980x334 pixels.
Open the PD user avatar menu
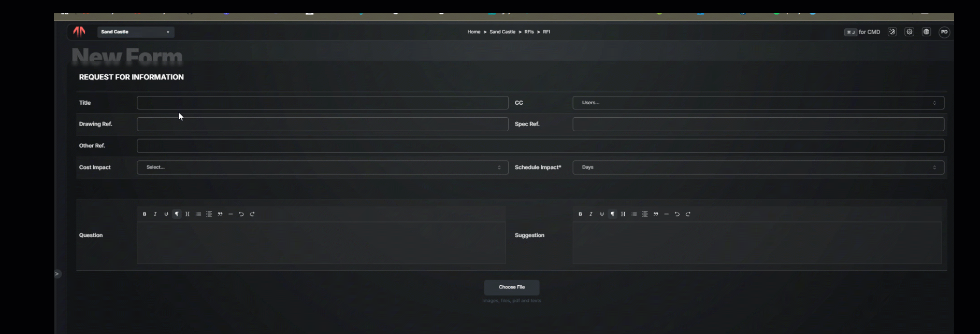(x=944, y=32)
